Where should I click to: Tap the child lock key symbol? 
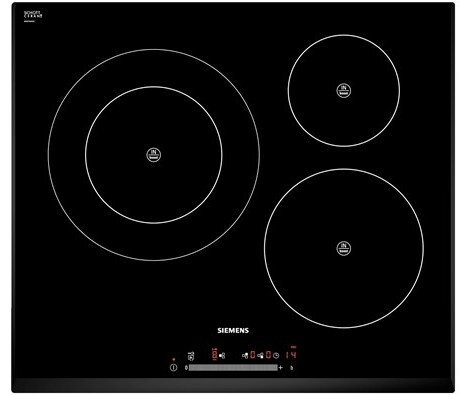click(191, 356)
